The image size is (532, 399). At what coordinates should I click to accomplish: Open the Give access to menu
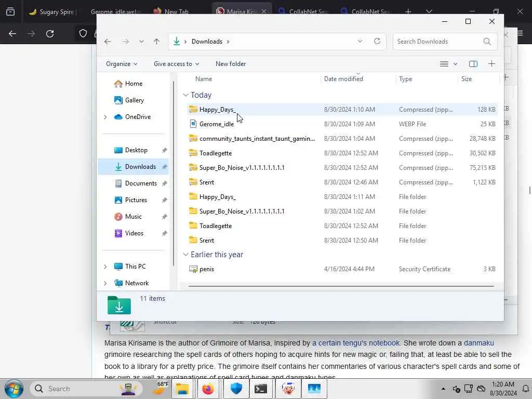coord(176,64)
